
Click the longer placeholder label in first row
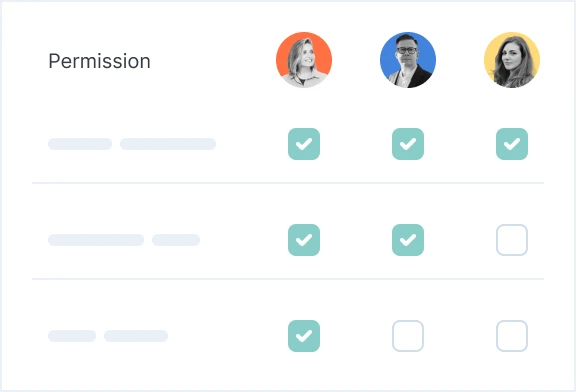(x=168, y=144)
